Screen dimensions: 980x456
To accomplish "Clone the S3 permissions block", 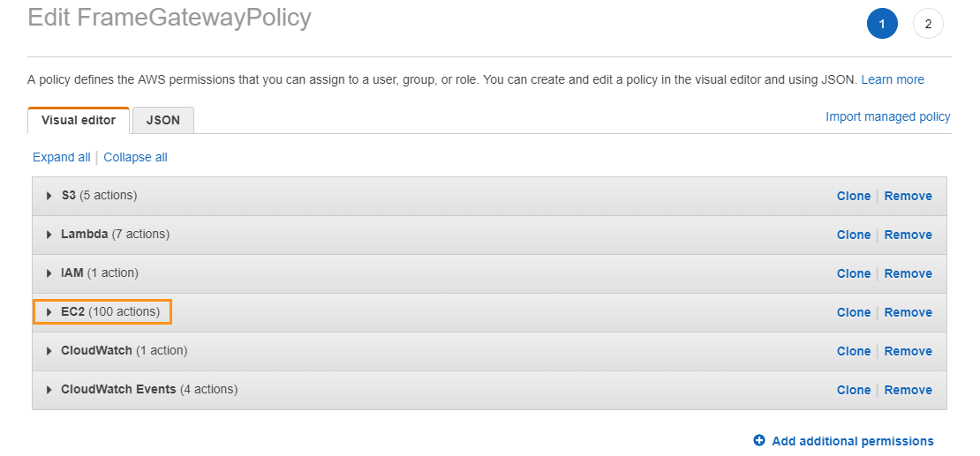I will (x=853, y=196).
